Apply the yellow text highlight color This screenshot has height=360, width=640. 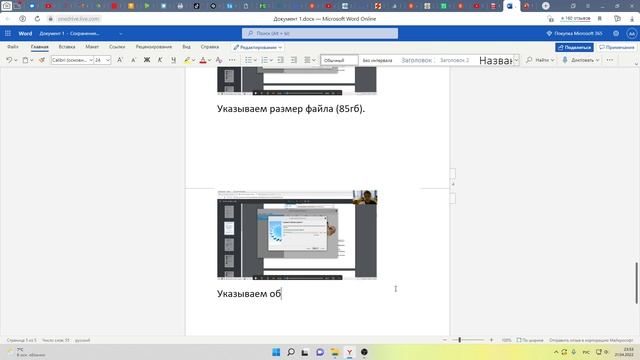coord(187,60)
